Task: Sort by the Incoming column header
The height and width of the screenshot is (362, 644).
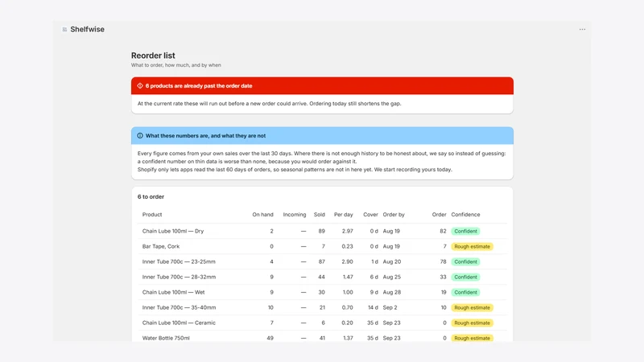Action: [x=294, y=215]
